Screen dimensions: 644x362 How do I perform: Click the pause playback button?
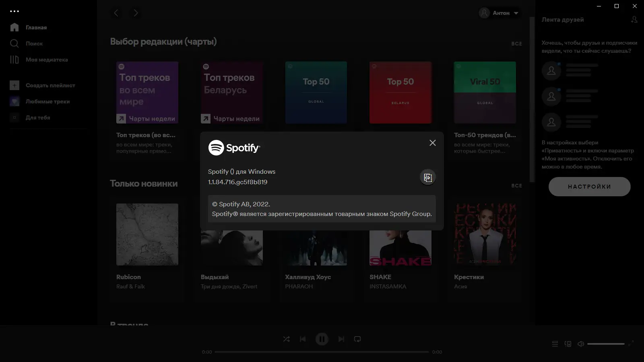322,339
